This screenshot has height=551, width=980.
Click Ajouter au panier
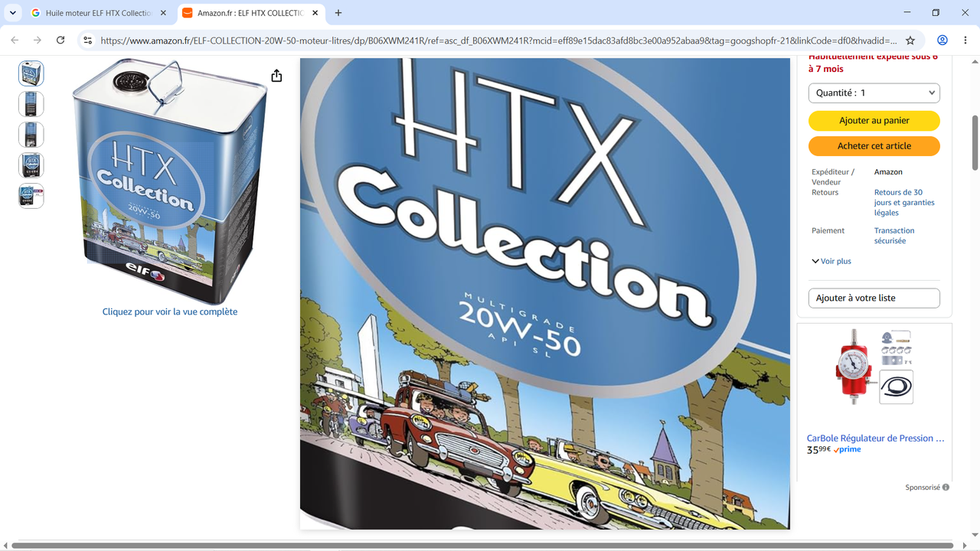[x=874, y=121]
